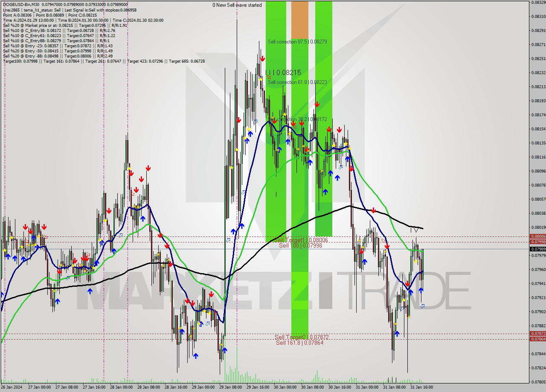Click the 0.07941 price axis label
Viewport: 546px width, 392px height.
pyautogui.click(x=539, y=283)
